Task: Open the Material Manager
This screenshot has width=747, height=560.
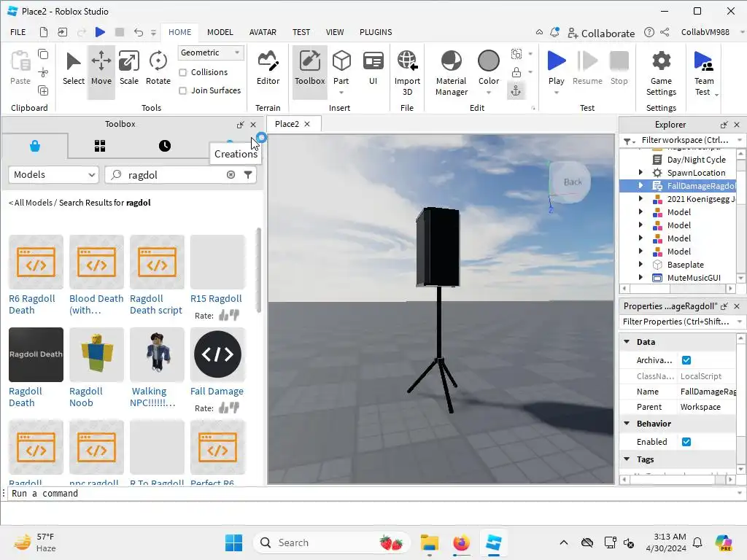Action: 451,72
